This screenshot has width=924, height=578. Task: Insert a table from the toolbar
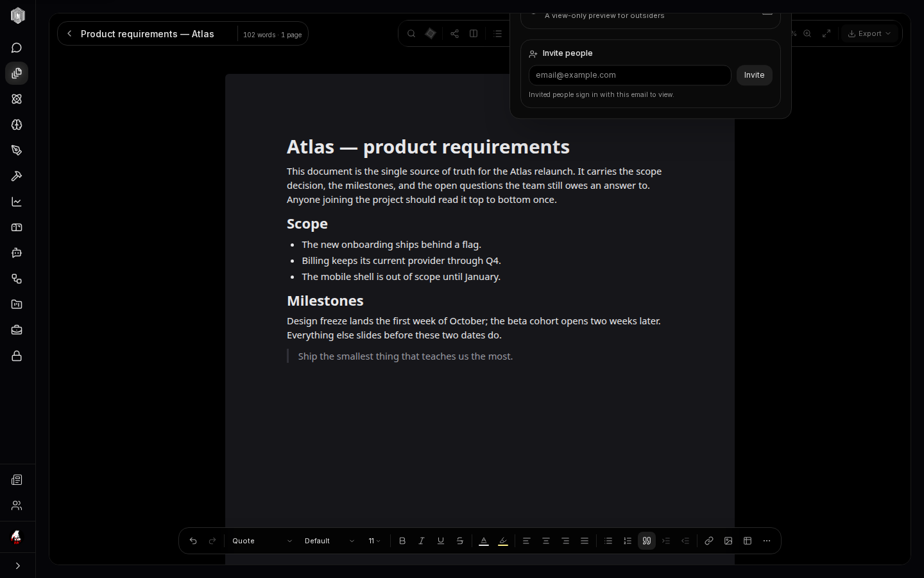pos(748,541)
